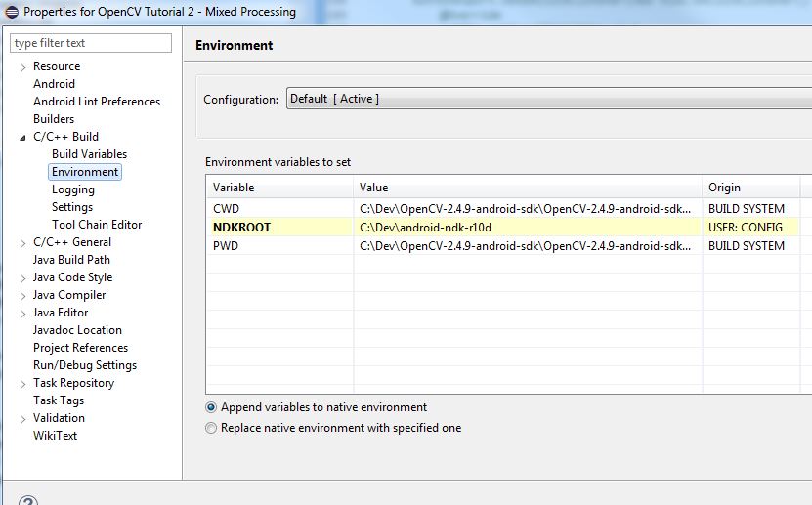Open the WikiText page
Image resolution: width=812 pixels, height=505 pixels.
tap(55, 436)
